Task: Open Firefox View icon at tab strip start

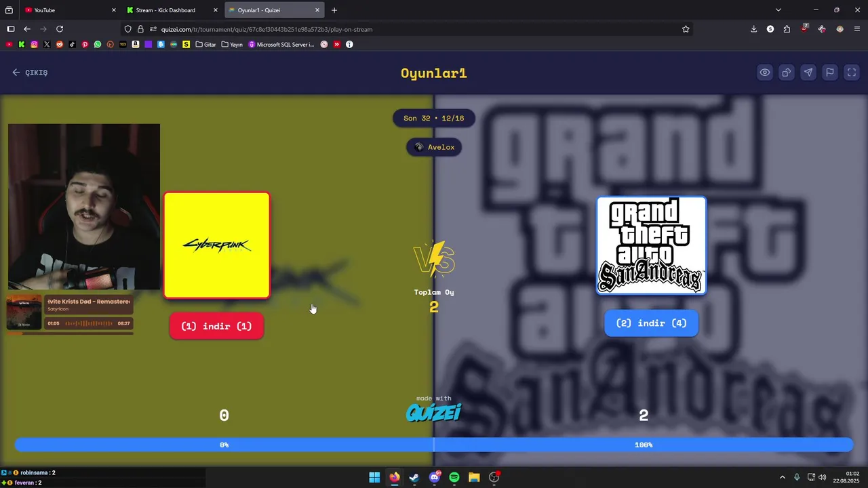Action: pyautogui.click(x=9, y=10)
